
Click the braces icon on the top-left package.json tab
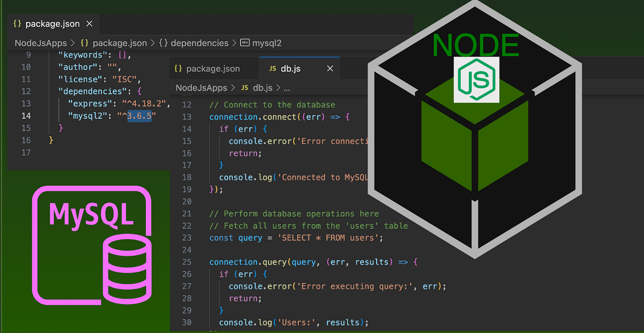click(x=17, y=23)
